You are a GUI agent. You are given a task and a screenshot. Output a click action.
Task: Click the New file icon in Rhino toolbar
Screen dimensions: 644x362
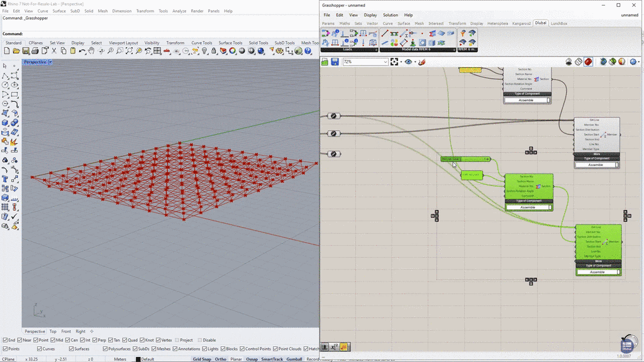[6, 51]
